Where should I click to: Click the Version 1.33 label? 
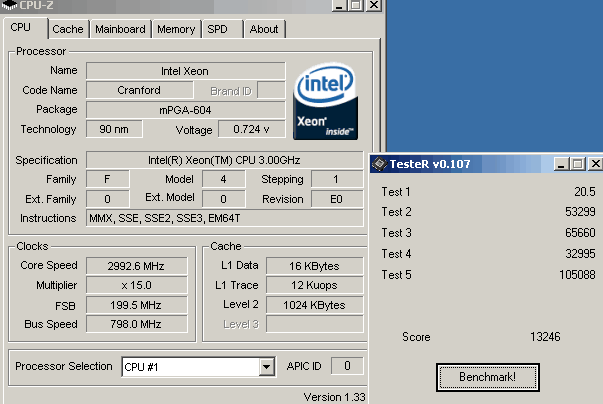(x=334, y=397)
